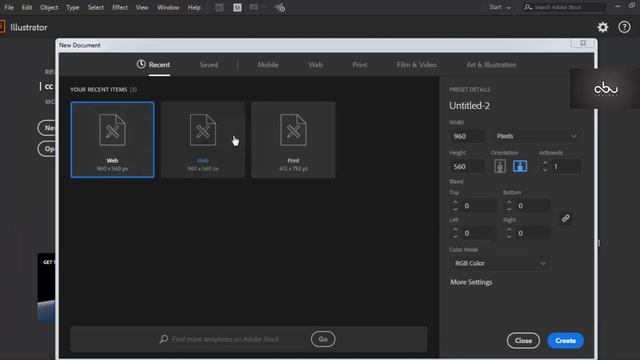Open the Help menu
The height and width of the screenshot is (360, 640).
[194, 7]
